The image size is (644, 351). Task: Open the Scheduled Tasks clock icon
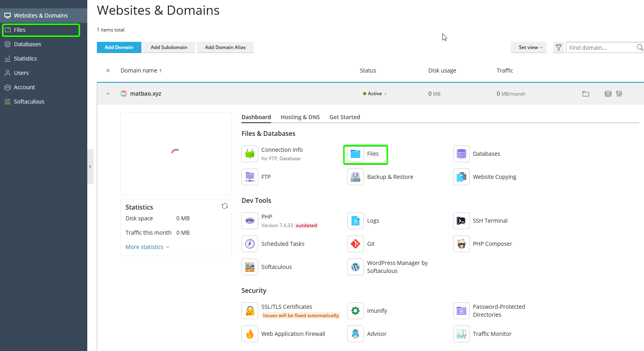[250, 244]
